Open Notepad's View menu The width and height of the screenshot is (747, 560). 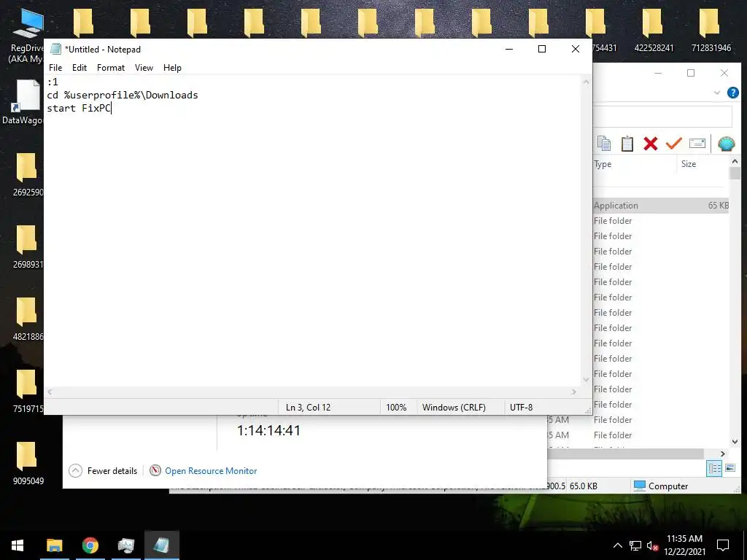click(144, 68)
